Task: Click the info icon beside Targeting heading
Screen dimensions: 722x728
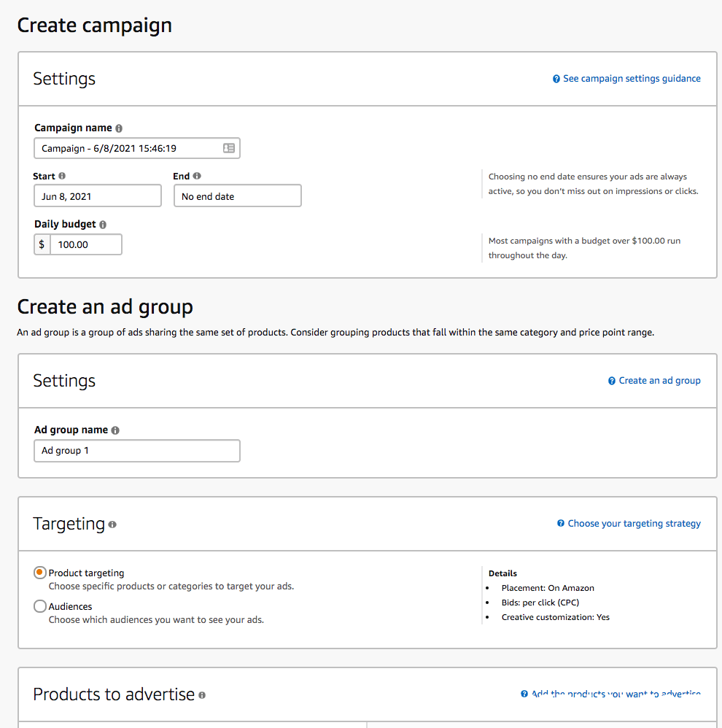Action: [112, 524]
